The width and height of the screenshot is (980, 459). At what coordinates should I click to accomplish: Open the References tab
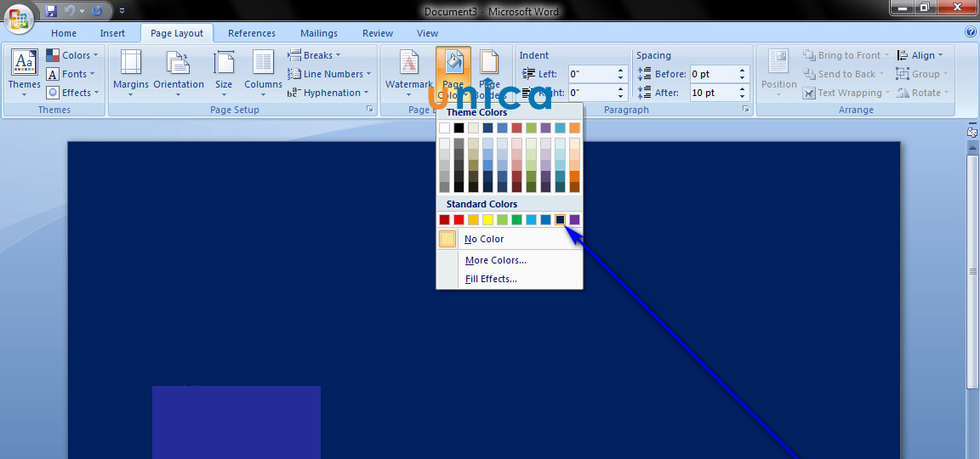click(252, 33)
